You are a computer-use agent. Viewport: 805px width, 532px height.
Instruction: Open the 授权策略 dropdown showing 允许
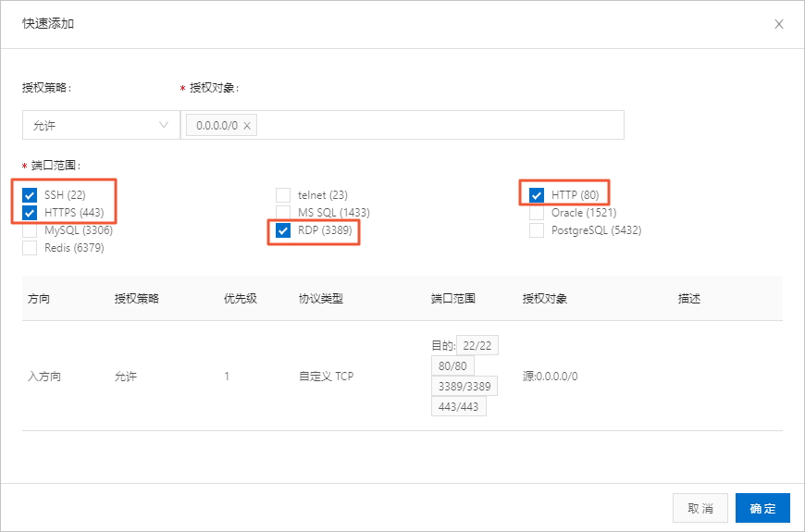101,125
